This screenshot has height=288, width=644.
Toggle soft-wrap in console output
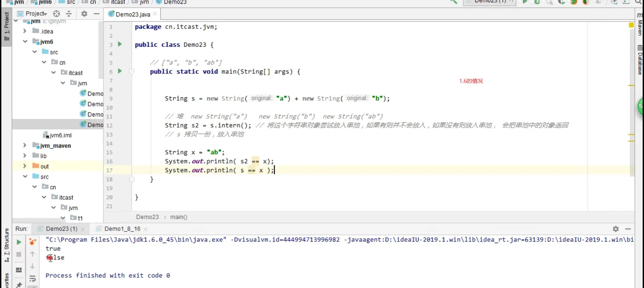(x=33, y=279)
